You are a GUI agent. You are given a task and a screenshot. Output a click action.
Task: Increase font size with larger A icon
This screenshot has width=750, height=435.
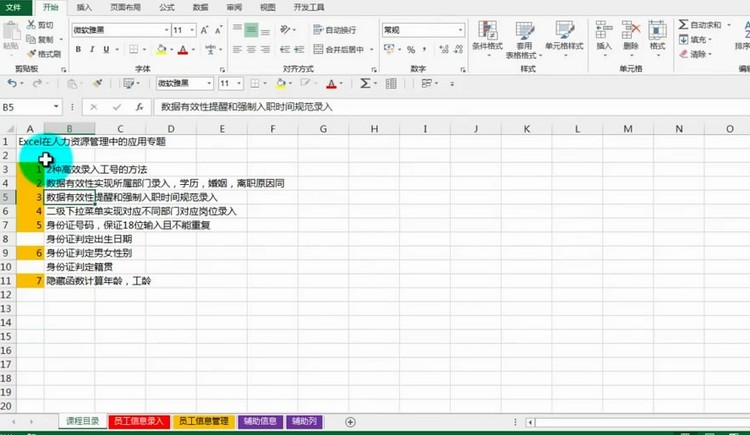tap(204, 30)
